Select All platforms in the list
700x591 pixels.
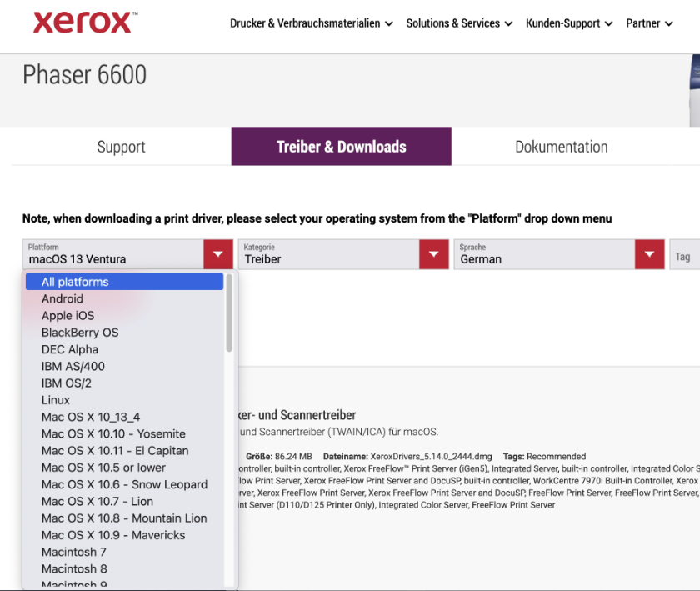pyautogui.click(x=124, y=282)
